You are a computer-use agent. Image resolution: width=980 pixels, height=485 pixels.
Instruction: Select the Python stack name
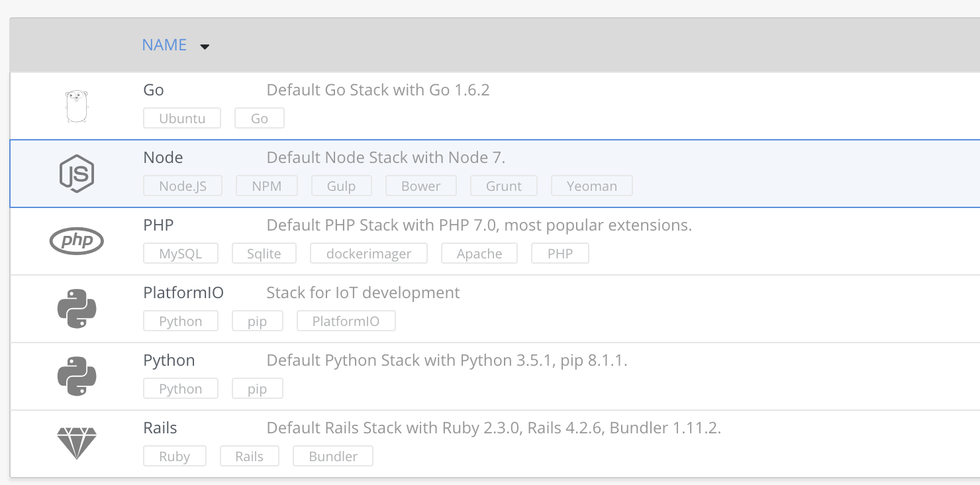click(169, 360)
